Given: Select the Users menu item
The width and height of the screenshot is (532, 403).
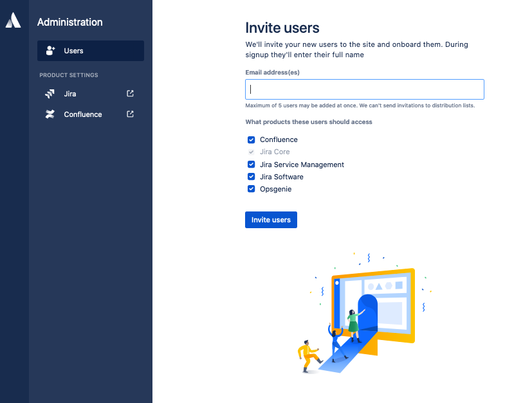Looking at the screenshot, I should click(91, 51).
